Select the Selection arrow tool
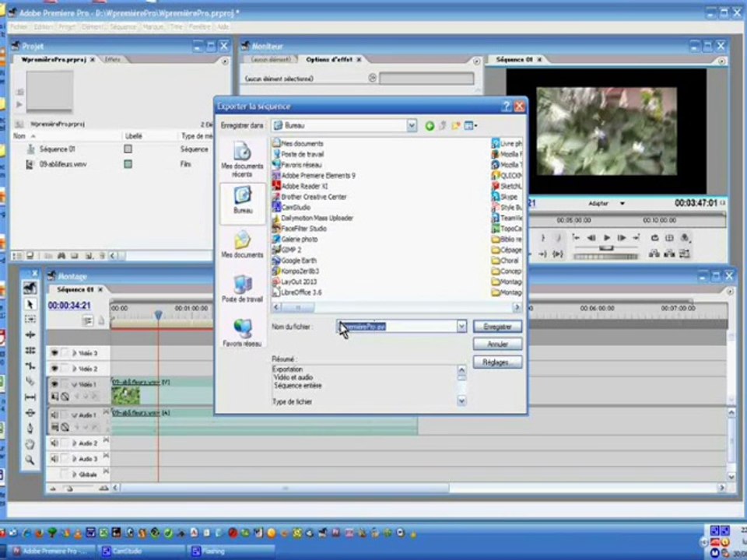Image resolution: width=747 pixels, height=560 pixels. point(30,304)
